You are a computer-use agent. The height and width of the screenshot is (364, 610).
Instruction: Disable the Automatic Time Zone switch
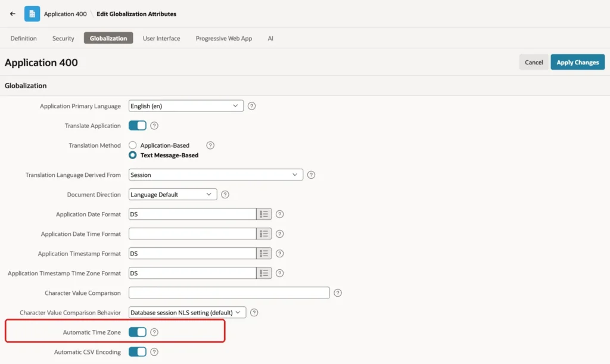click(138, 332)
